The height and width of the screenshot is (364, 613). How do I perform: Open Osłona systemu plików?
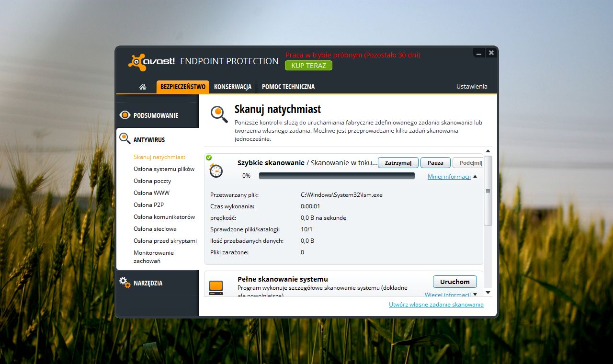pyautogui.click(x=164, y=169)
